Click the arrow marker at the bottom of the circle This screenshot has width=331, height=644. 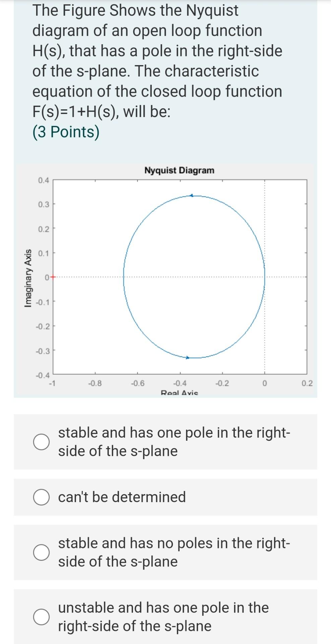pyautogui.click(x=188, y=358)
